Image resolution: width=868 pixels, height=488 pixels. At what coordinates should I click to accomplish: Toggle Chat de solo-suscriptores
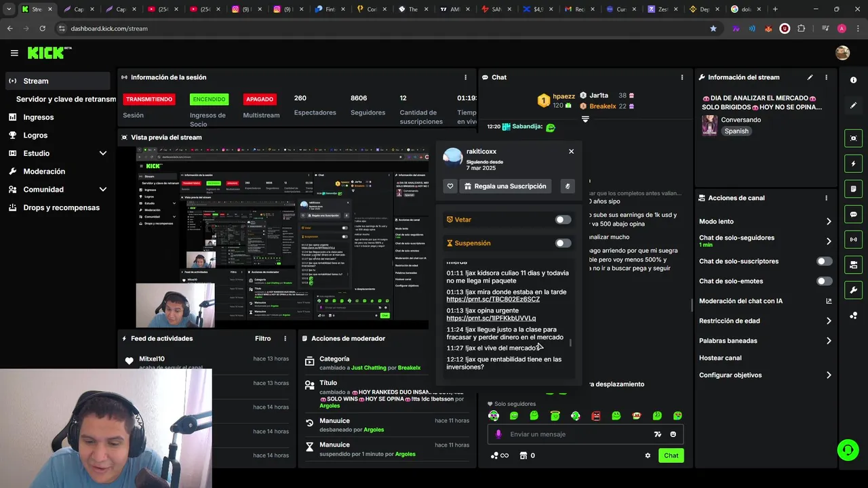824,261
